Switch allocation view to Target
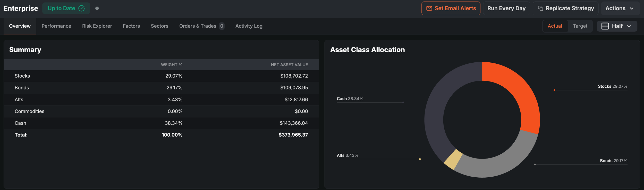The image size is (644, 190). coord(580,26)
